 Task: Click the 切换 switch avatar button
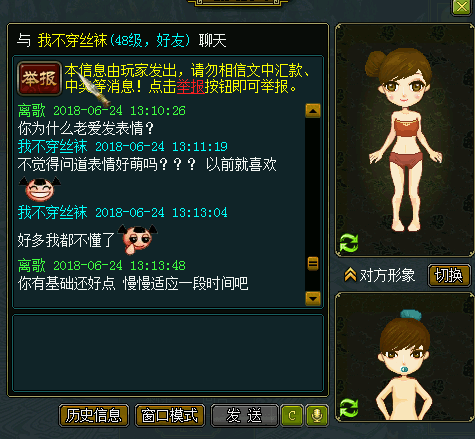(x=449, y=275)
